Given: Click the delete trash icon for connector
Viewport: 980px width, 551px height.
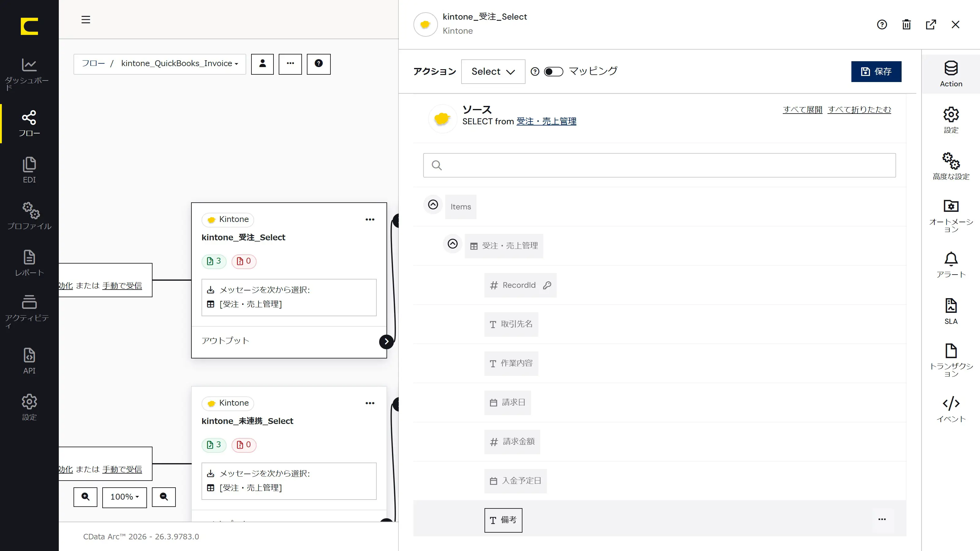Looking at the screenshot, I should tap(906, 24).
